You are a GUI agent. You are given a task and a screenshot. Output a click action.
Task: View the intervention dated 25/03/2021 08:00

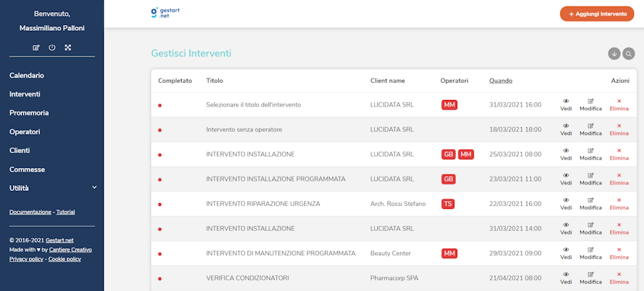(566, 154)
